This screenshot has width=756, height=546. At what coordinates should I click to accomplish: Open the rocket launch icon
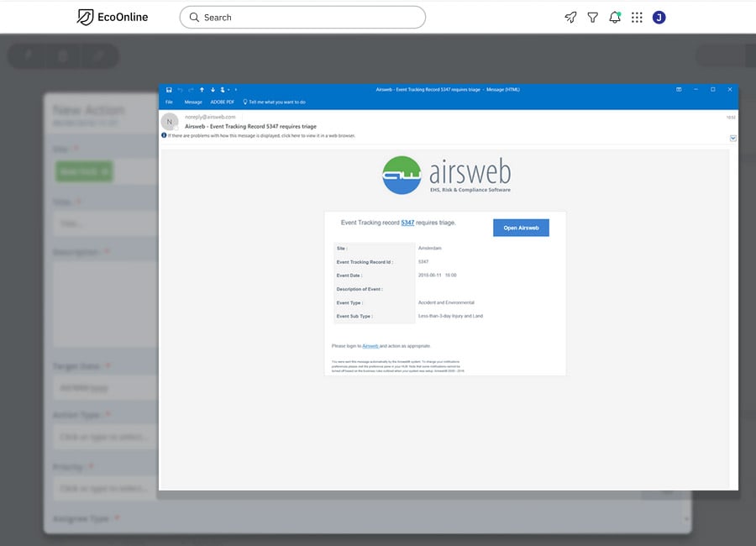point(570,18)
